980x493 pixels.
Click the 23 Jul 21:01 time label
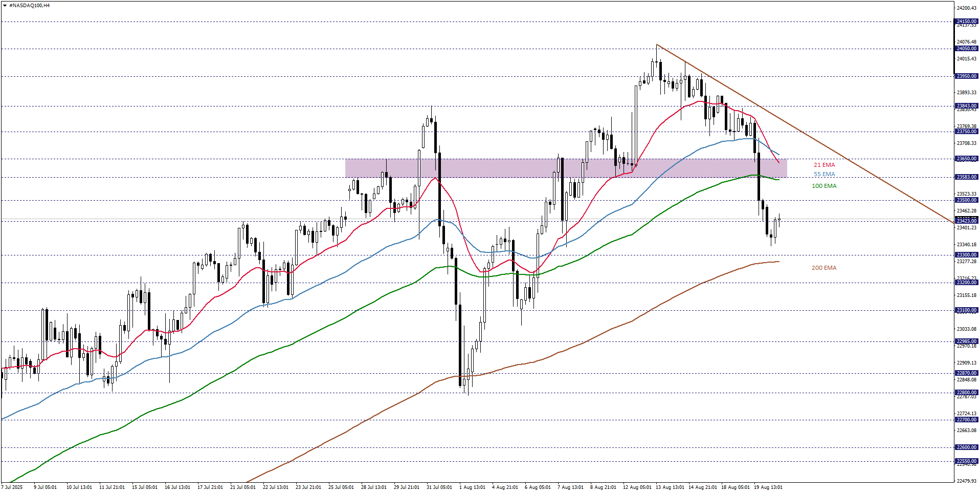tap(308, 487)
